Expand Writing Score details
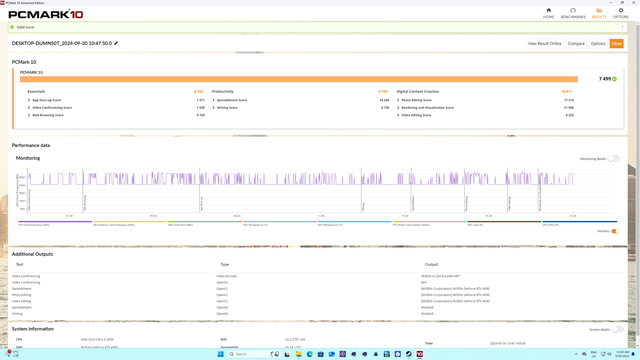 click(x=213, y=108)
